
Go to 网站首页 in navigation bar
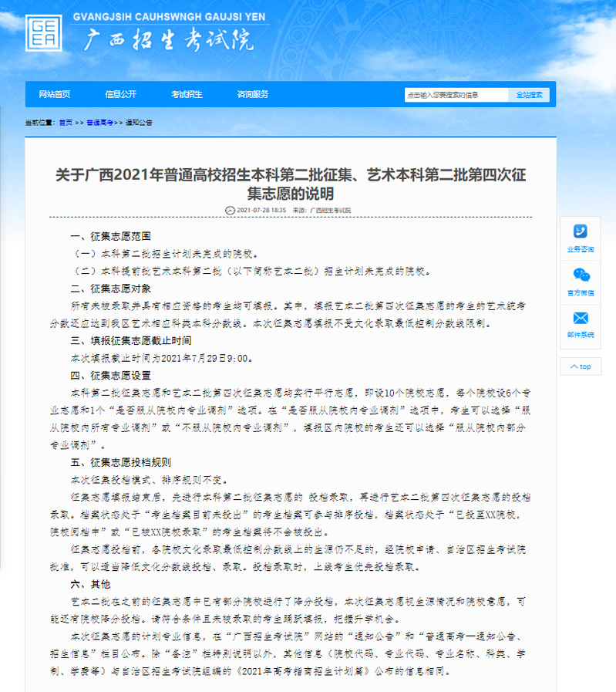pyautogui.click(x=55, y=94)
